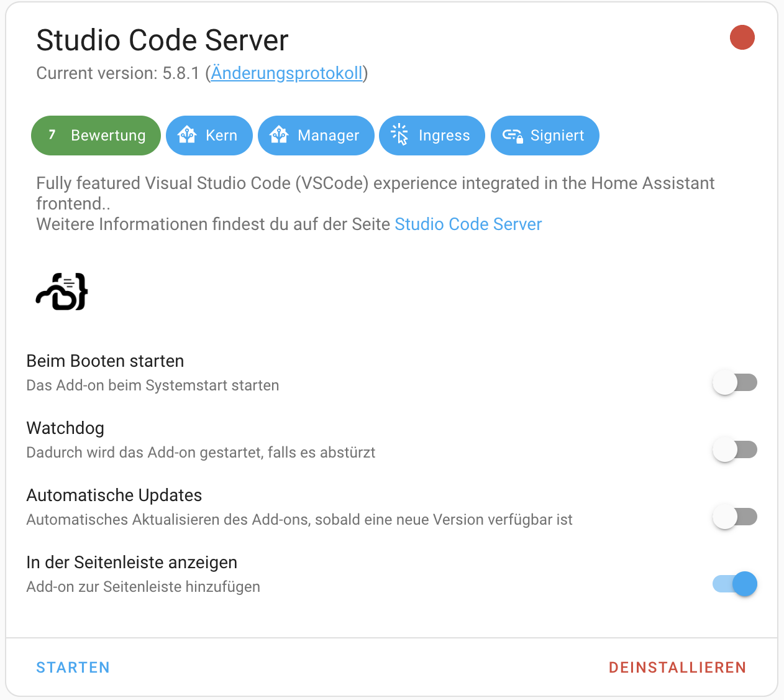Image resolution: width=784 pixels, height=700 pixels.
Task: Turn on the Watchdog switch
Action: click(x=734, y=449)
